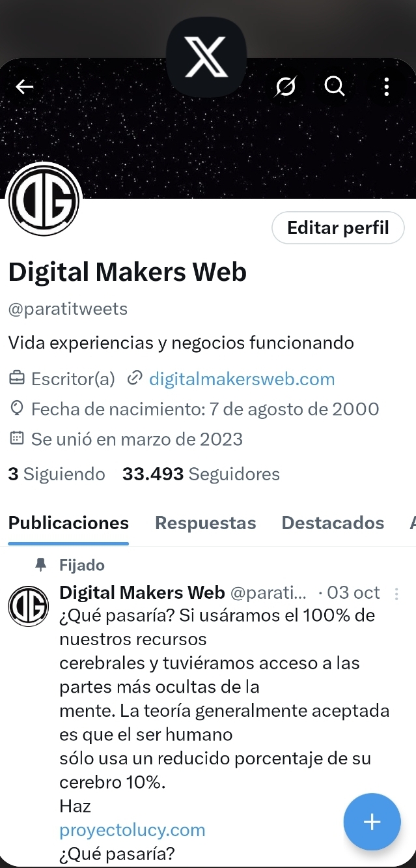Open the 3 Siguiendo list
Viewport: 416px width, 868px height.
tap(57, 474)
